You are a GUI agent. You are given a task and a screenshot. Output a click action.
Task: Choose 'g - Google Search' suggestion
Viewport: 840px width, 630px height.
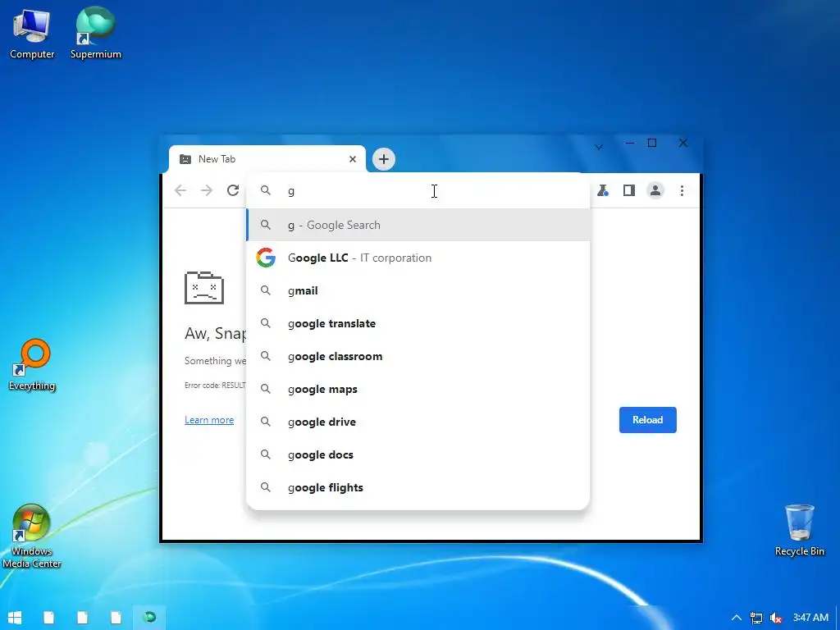coord(418,225)
